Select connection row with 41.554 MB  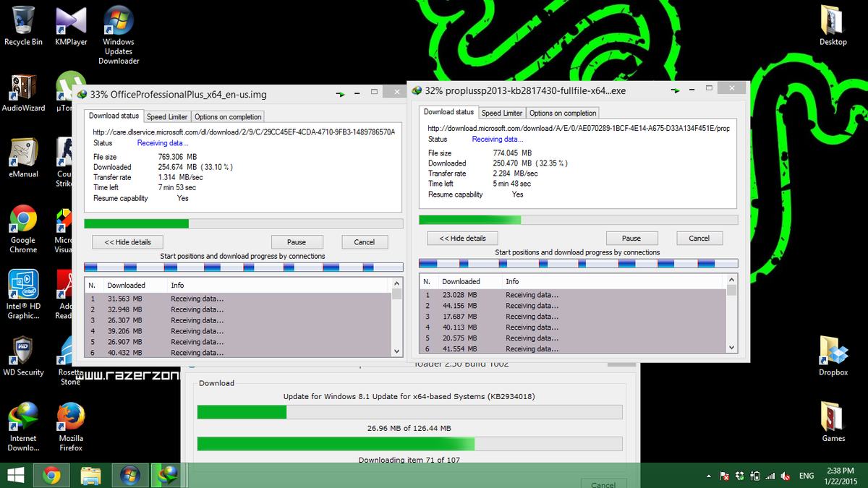573,349
